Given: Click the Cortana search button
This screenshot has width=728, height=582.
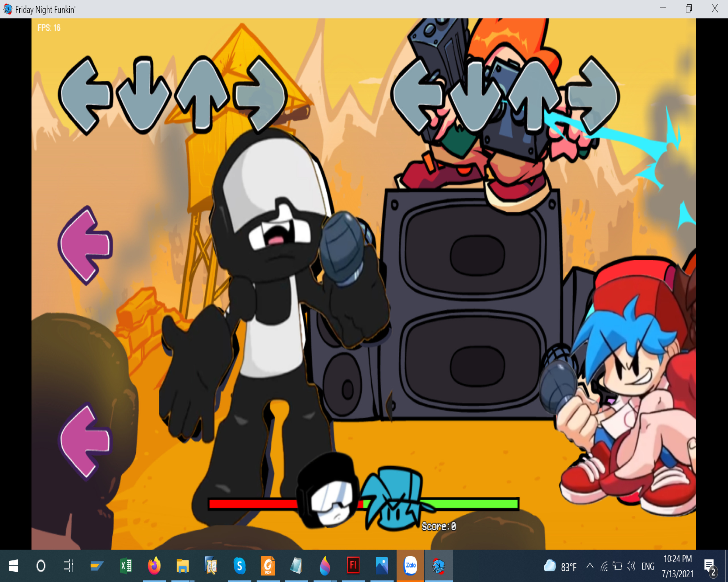Looking at the screenshot, I should click(40, 566).
